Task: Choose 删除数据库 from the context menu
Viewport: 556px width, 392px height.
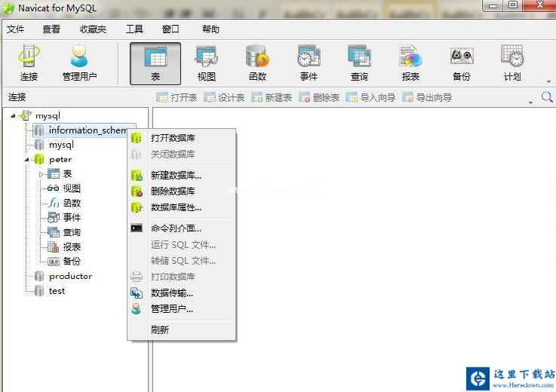Action: [x=182, y=191]
